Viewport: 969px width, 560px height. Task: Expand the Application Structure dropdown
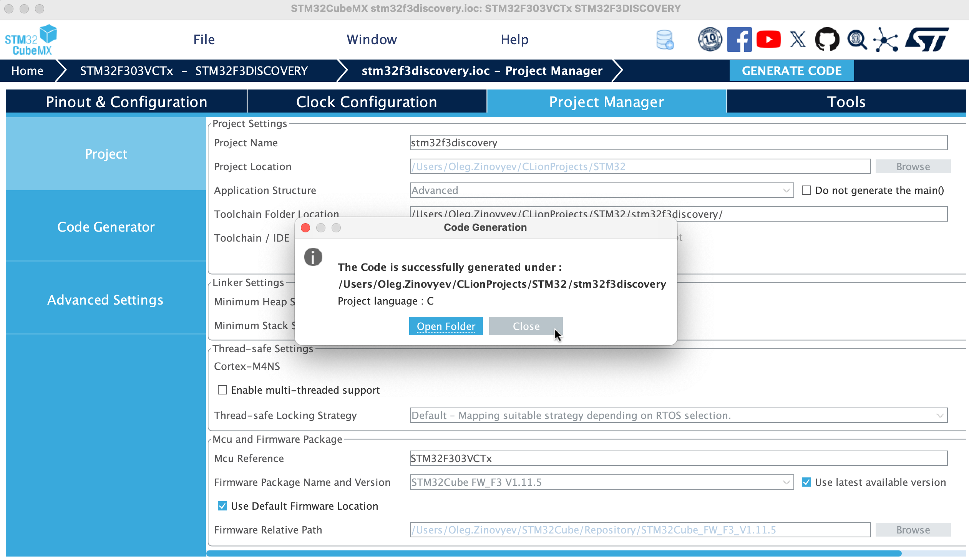(x=786, y=190)
